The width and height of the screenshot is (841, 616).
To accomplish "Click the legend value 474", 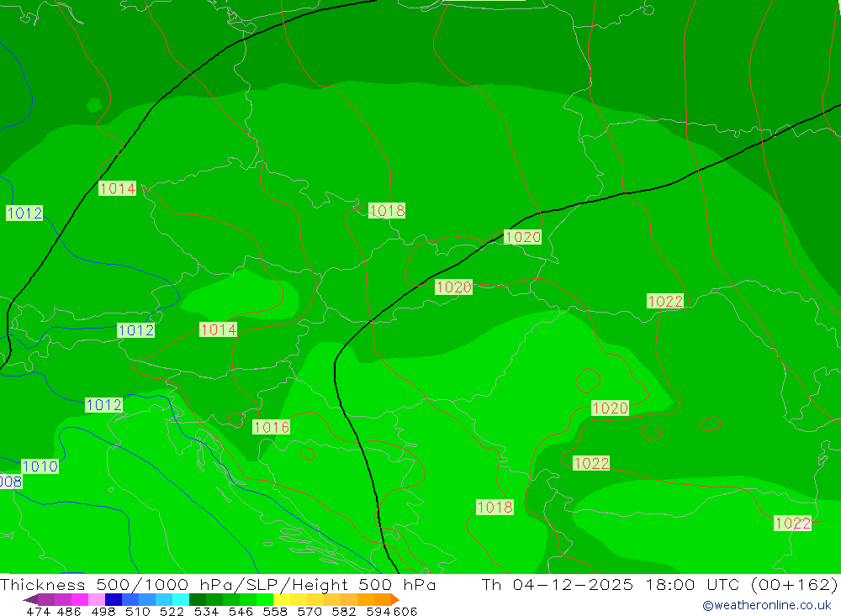I will 38,612.
